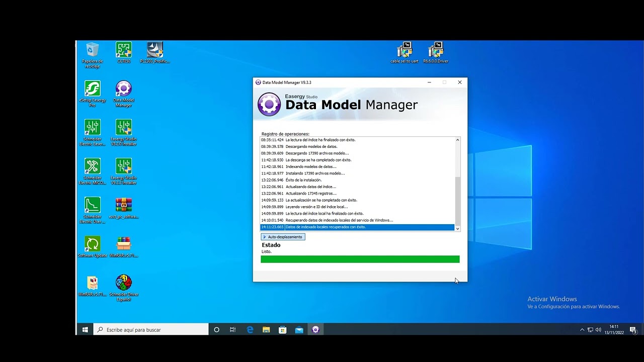The image size is (644, 362).
Task: Open Schneider Electric MiCO... shortcut
Action: (93, 171)
